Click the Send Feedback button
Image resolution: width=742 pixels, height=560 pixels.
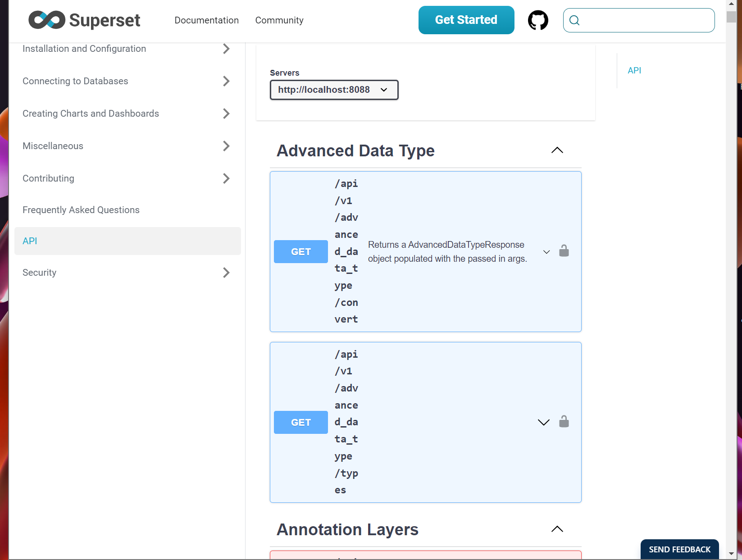[x=679, y=549]
